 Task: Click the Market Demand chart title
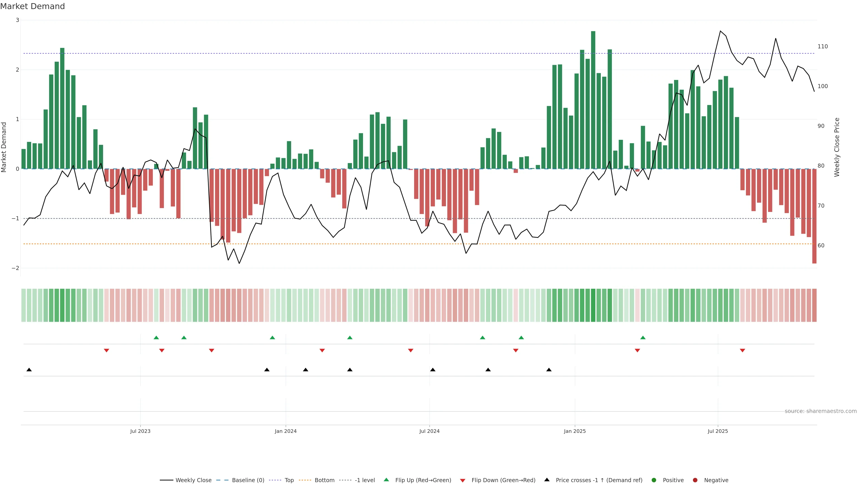pos(32,6)
